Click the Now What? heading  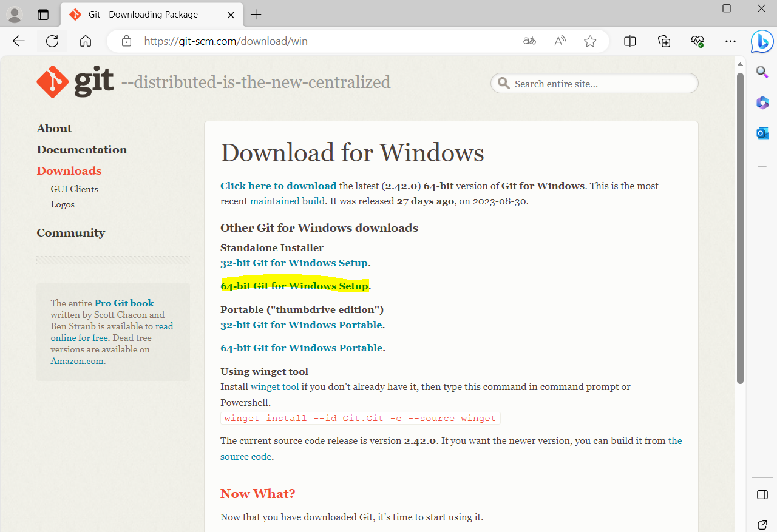(258, 493)
